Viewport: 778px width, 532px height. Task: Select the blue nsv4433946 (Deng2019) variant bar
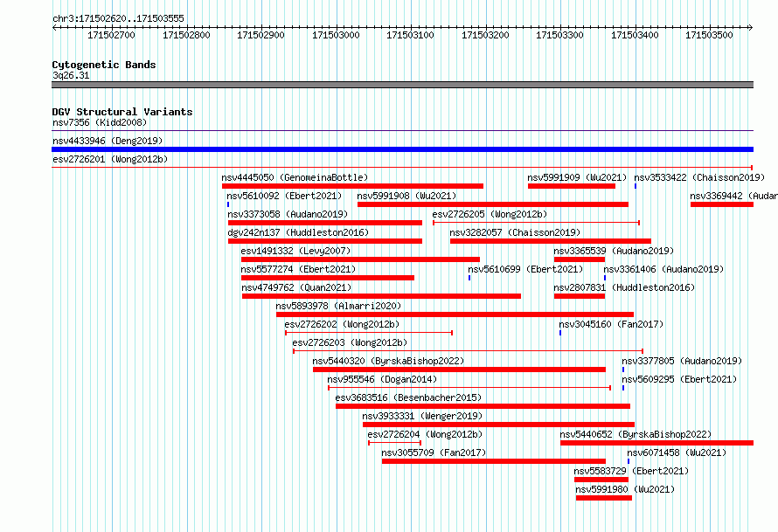click(x=402, y=149)
